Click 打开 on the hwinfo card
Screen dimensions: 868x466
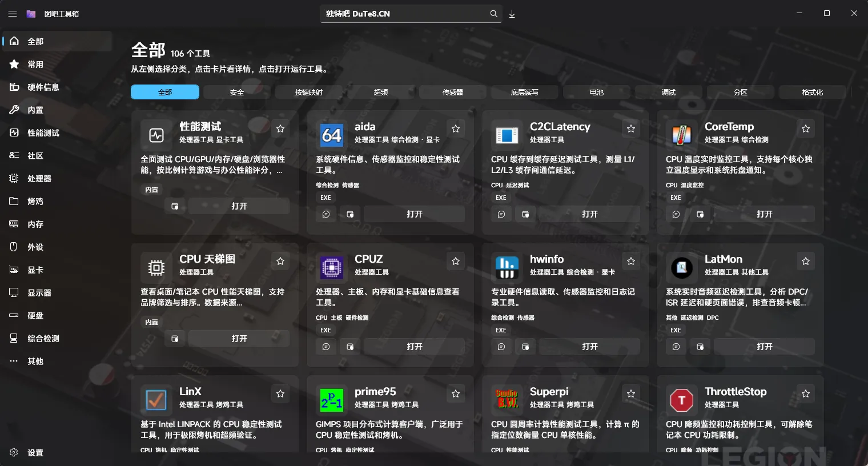tap(590, 347)
